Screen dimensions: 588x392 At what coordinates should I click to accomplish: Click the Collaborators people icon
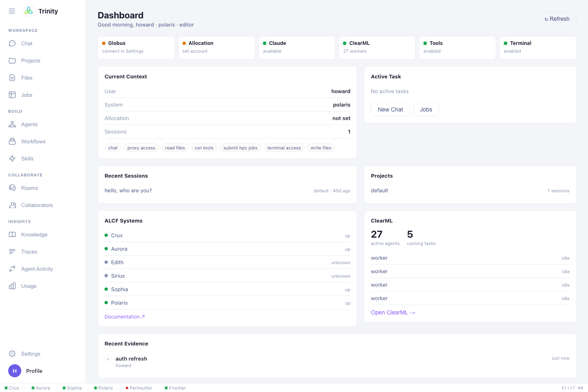tap(12, 205)
